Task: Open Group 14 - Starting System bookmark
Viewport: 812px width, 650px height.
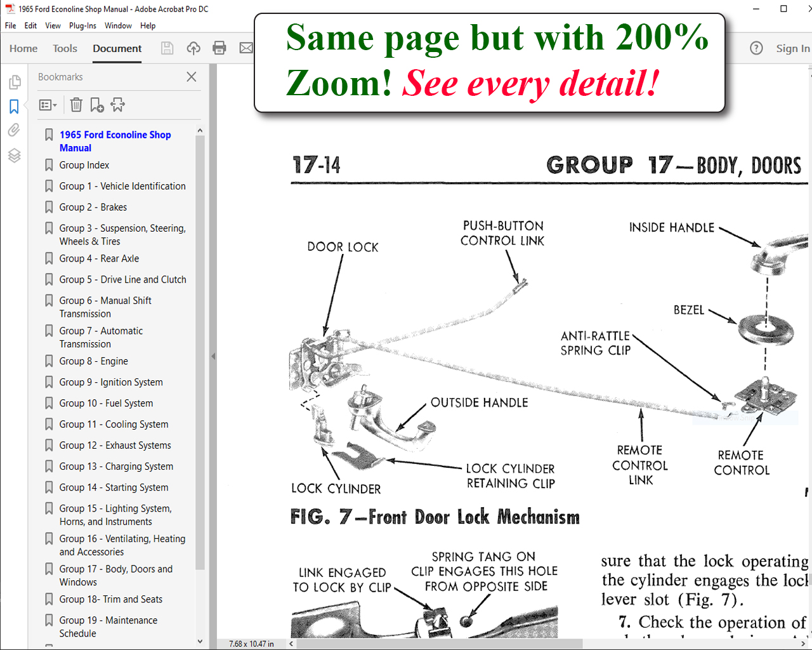Action: [x=114, y=487]
